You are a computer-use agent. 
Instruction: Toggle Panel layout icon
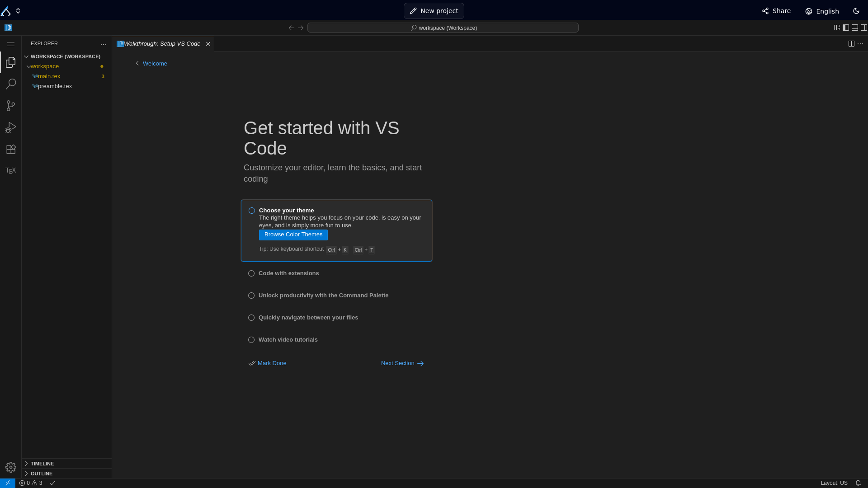pos(855,28)
